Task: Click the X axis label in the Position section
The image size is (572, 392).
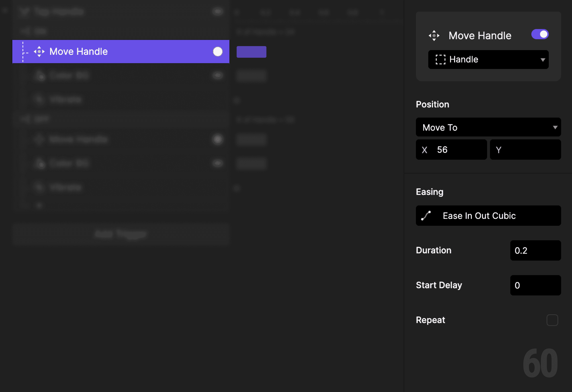Action: (425, 149)
